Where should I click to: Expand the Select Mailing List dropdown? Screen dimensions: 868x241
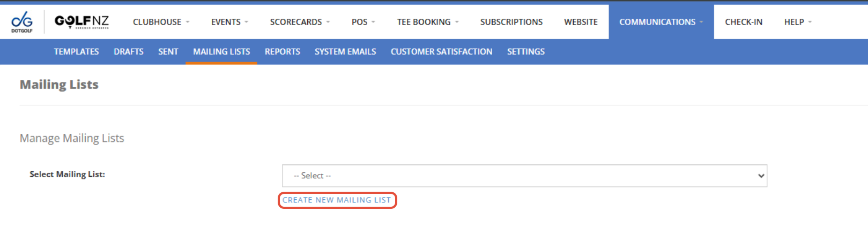(x=524, y=176)
